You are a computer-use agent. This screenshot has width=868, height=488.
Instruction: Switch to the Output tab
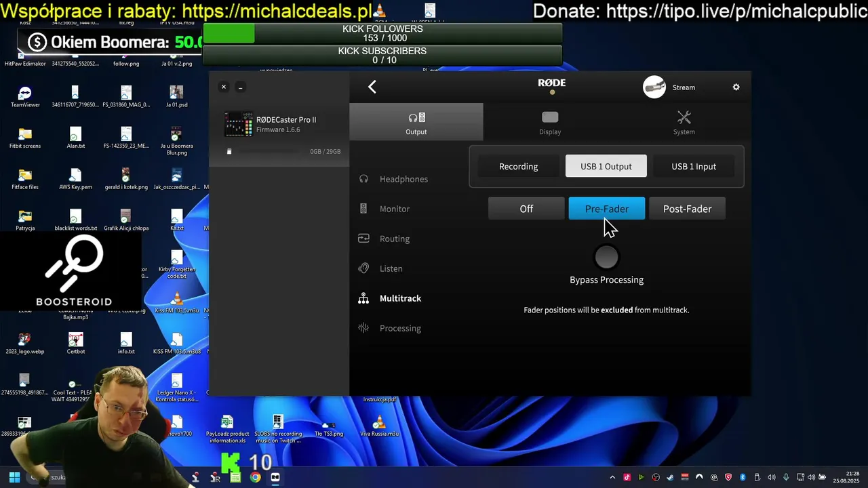pyautogui.click(x=416, y=123)
